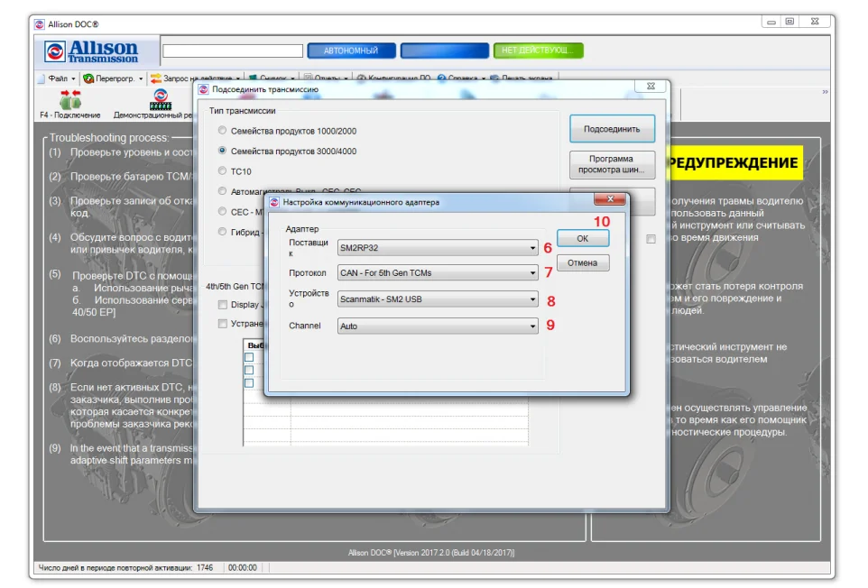The width and height of the screenshot is (868, 588).
Task: Click Отмена in the adapter dialog
Action: [x=582, y=262]
